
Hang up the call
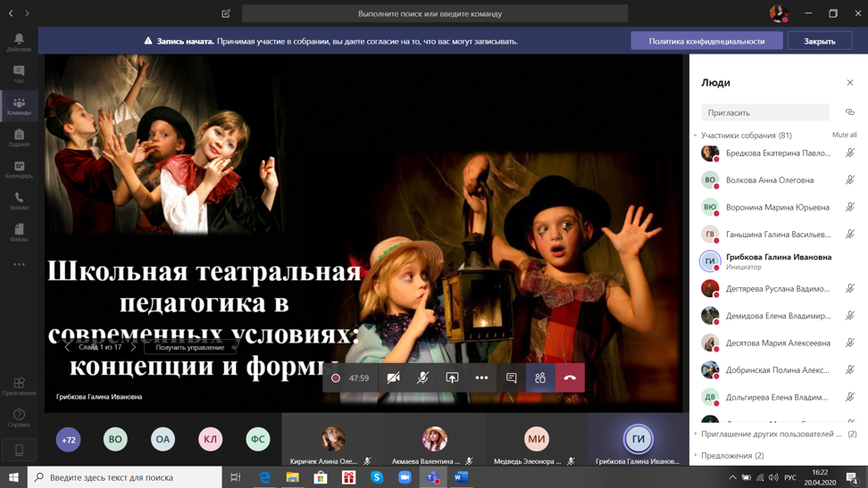pos(570,378)
